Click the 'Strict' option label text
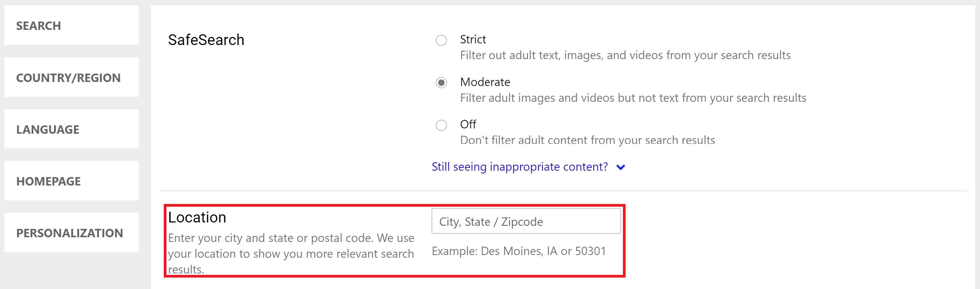 point(473,39)
